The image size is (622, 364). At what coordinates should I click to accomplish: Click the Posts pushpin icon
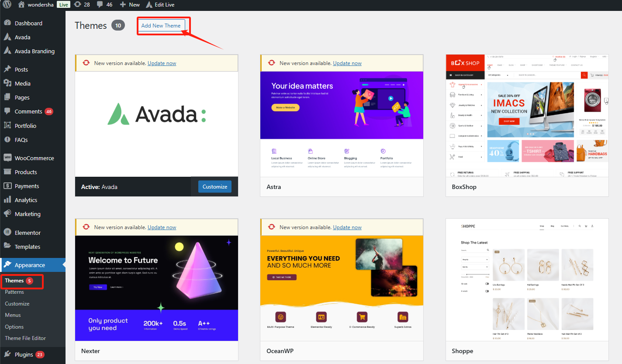coord(7,69)
